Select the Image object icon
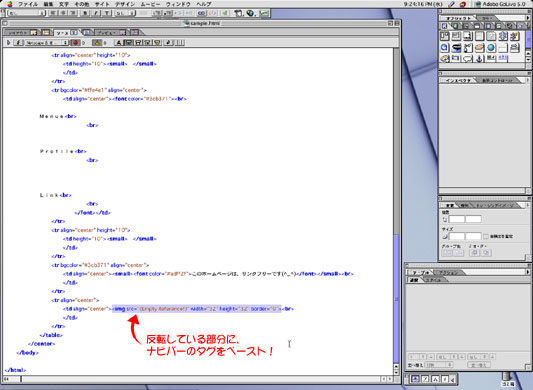533x390 pixels. point(491,36)
